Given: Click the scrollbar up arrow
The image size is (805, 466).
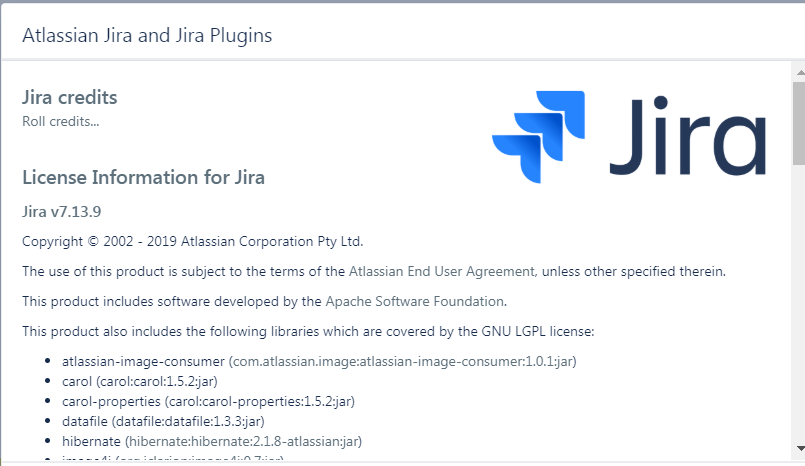Looking at the screenshot, I should (800, 72).
